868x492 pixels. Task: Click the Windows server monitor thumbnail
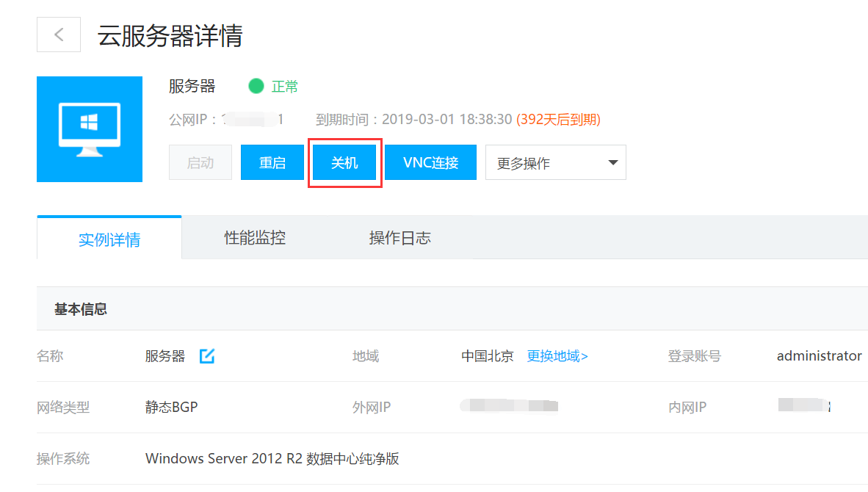click(90, 129)
